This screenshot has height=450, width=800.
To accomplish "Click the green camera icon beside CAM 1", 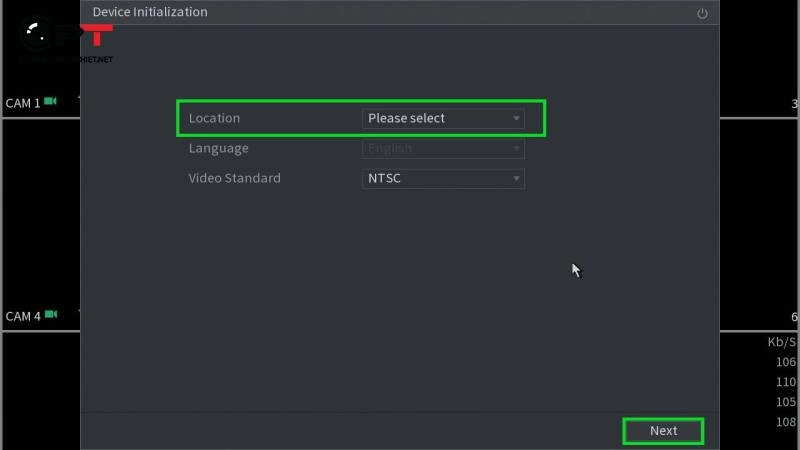I will pyautogui.click(x=50, y=102).
